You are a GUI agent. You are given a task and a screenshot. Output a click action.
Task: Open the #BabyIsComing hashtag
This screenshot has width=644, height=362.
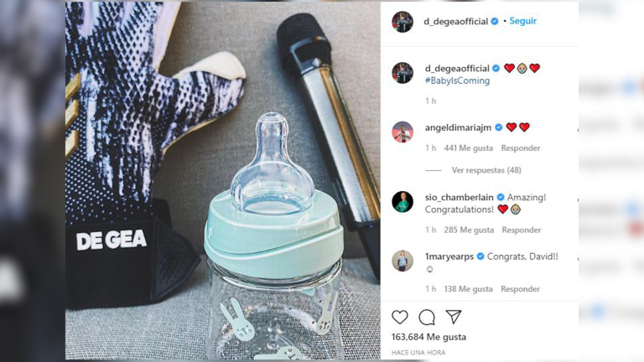tap(457, 80)
